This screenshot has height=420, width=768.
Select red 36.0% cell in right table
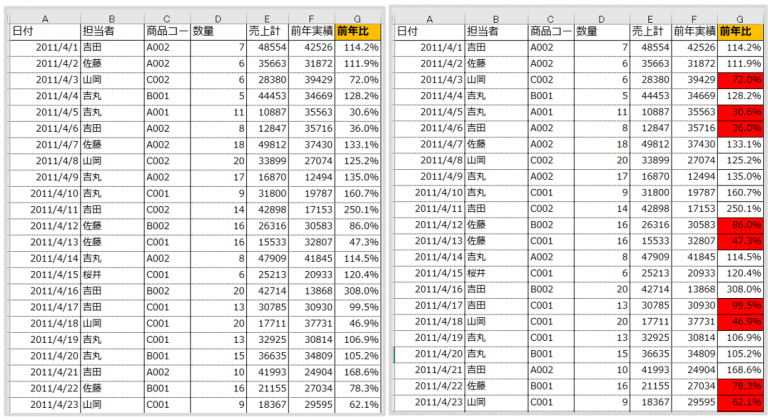coord(740,128)
